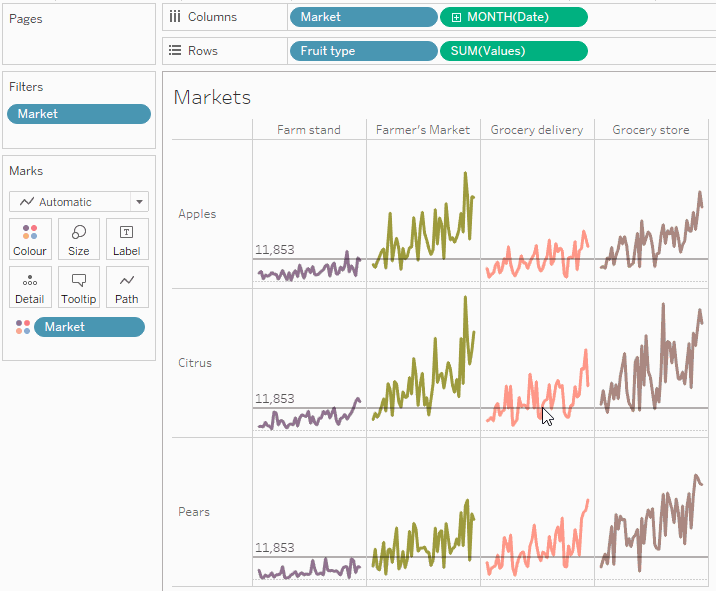Select the Market pill in Filters
716x591 pixels.
(79, 114)
